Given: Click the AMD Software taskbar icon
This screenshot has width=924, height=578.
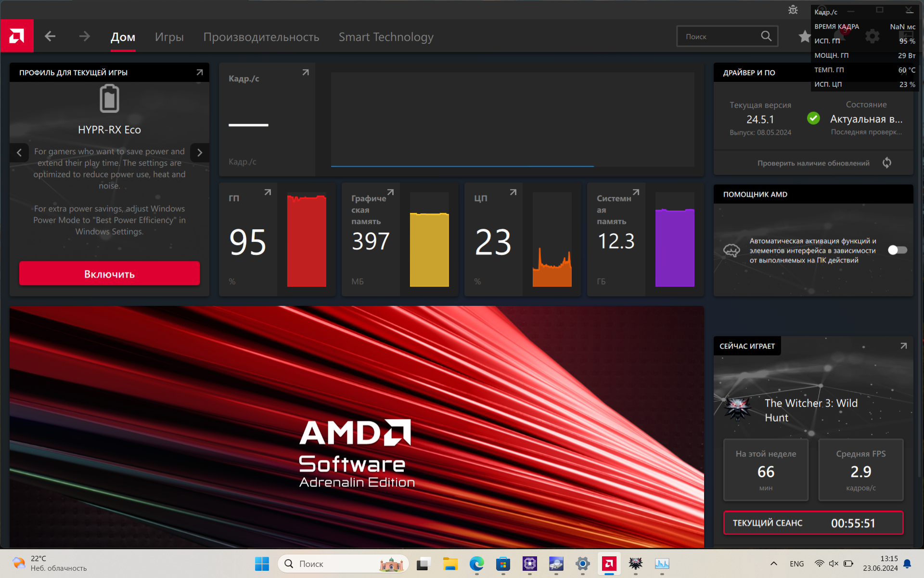Looking at the screenshot, I should pos(609,564).
